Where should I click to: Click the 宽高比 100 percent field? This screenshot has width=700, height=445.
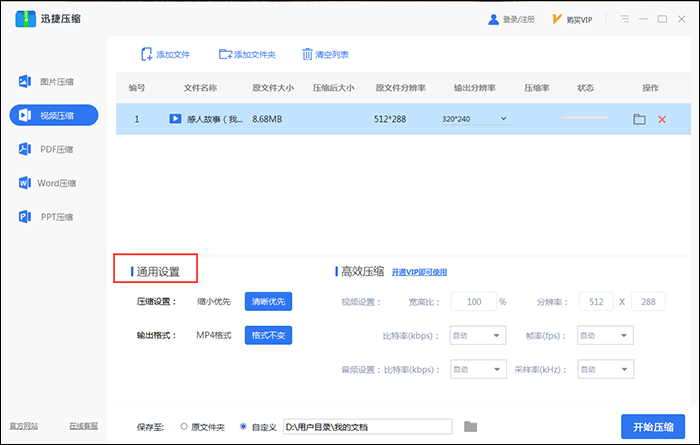click(474, 302)
